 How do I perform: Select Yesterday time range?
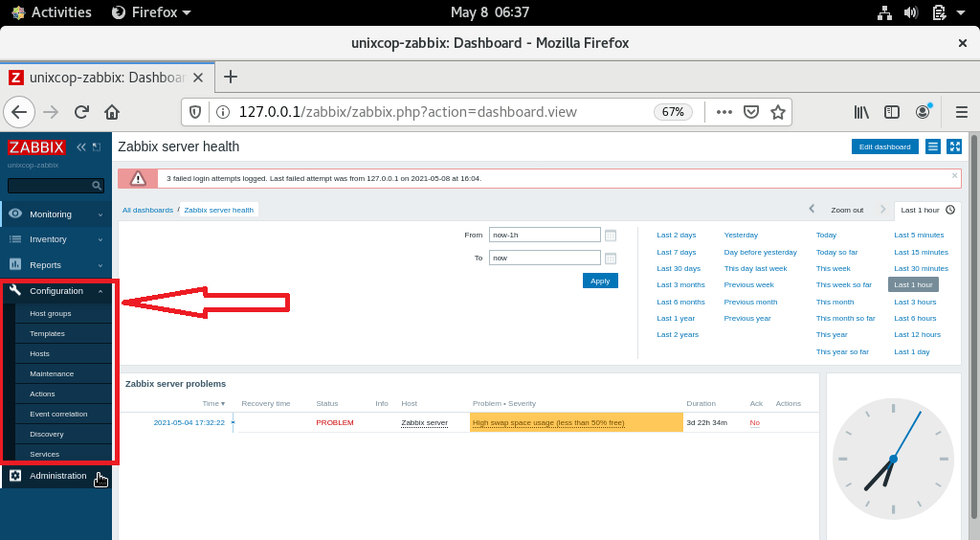click(741, 235)
